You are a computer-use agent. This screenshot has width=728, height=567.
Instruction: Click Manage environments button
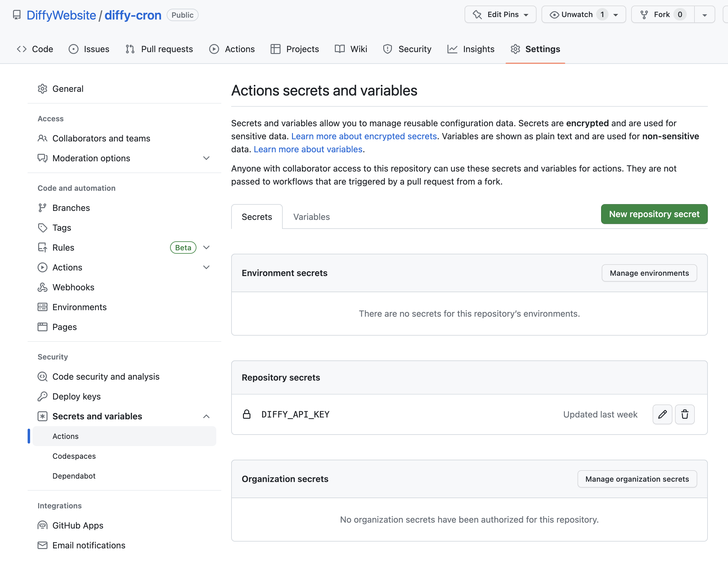coord(649,273)
